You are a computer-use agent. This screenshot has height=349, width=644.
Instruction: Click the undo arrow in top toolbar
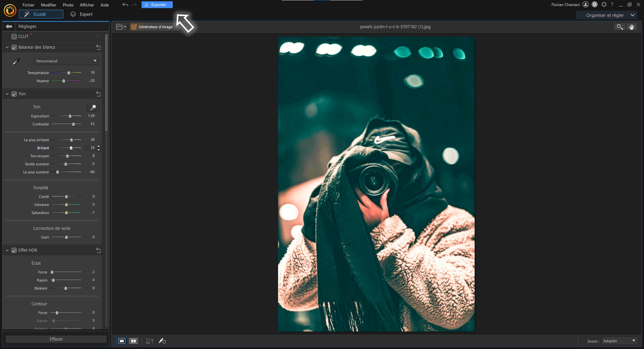coord(125,5)
